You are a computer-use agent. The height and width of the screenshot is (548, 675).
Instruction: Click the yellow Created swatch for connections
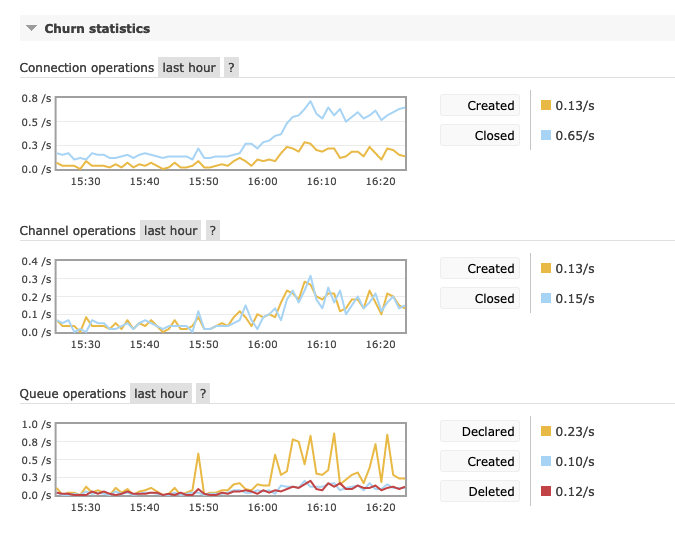[x=546, y=105]
